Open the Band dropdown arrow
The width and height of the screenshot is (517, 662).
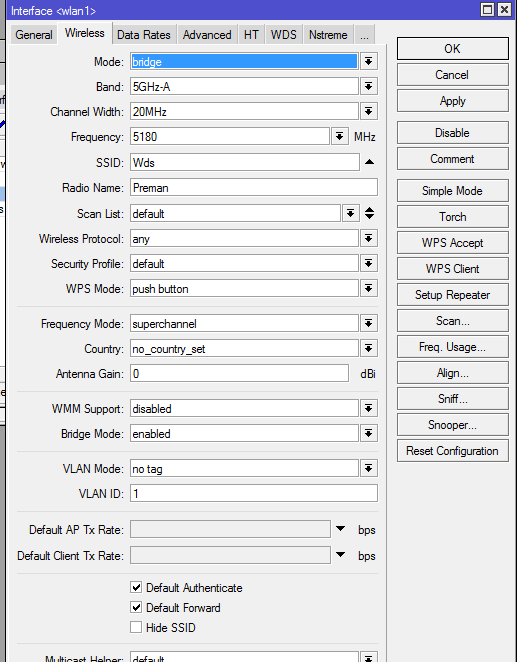[x=368, y=87]
